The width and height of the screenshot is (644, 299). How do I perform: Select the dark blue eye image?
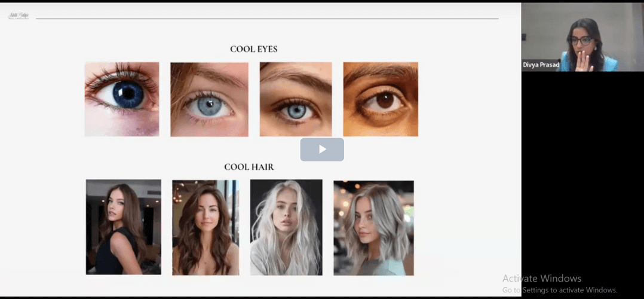click(122, 99)
